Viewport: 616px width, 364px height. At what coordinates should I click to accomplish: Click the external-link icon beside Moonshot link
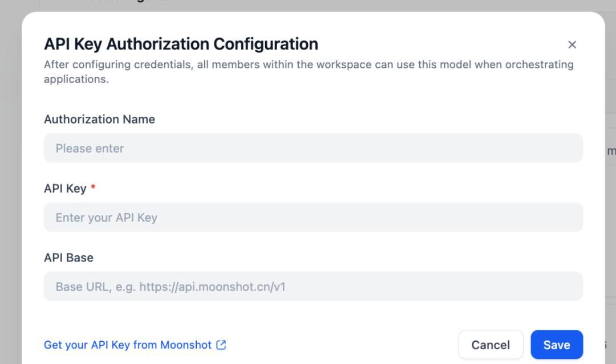click(x=221, y=345)
